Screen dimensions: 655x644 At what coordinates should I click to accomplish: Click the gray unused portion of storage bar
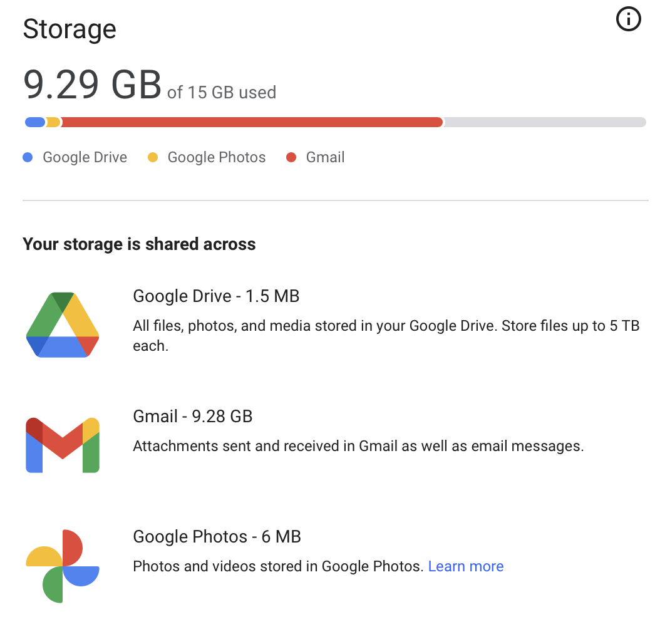coord(545,122)
